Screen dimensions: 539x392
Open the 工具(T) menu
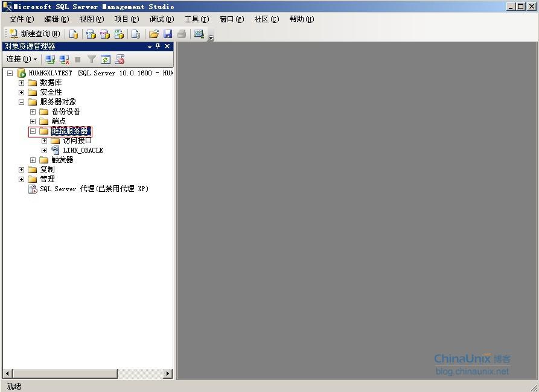click(197, 19)
